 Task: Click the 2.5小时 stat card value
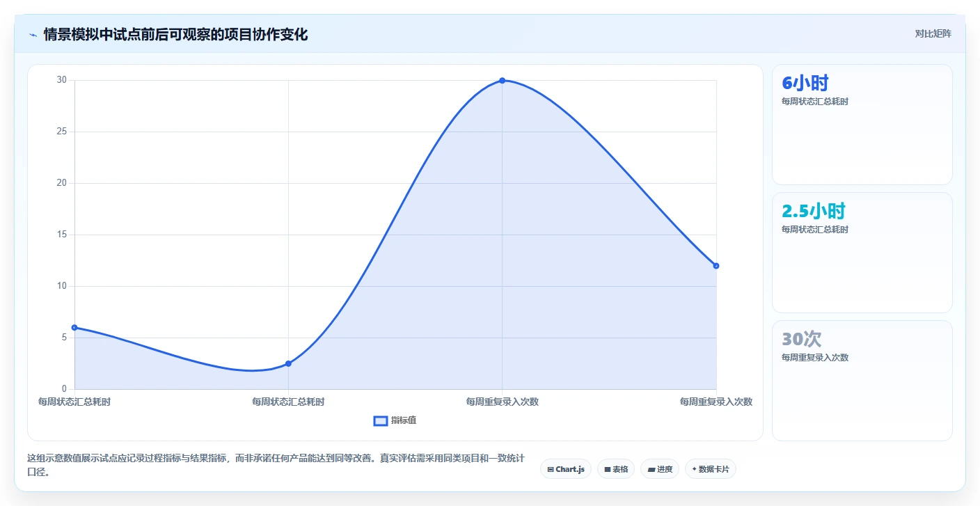[814, 211]
